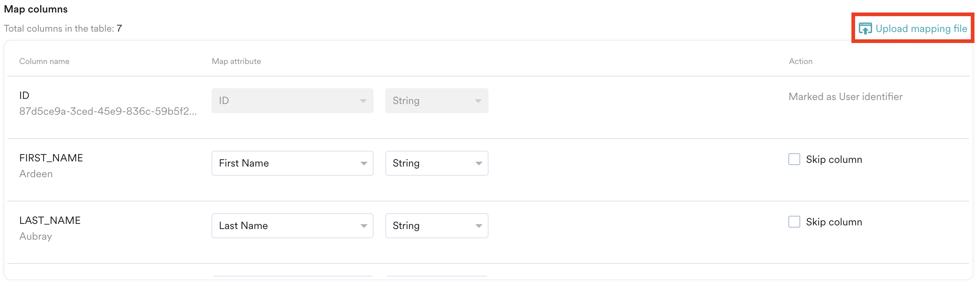Expand the String type dropdown for LAST_NAME
The width and height of the screenshot is (980, 286).
(x=436, y=226)
